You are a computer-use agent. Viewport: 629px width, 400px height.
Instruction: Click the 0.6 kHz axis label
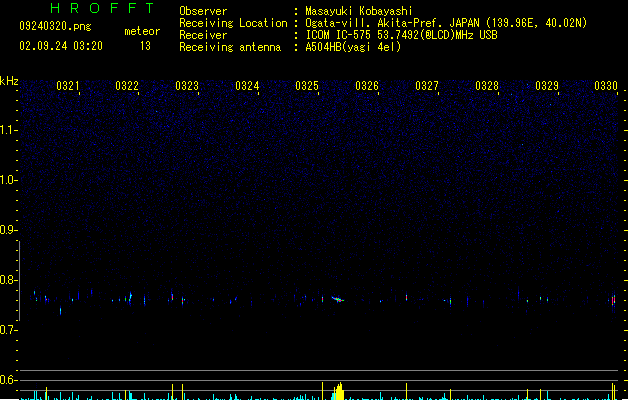click(8, 380)
